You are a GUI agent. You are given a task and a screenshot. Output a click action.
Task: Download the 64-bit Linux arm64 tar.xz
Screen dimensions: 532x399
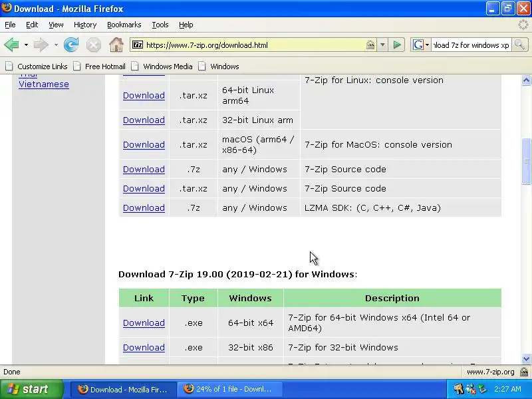tap(144, 95)
